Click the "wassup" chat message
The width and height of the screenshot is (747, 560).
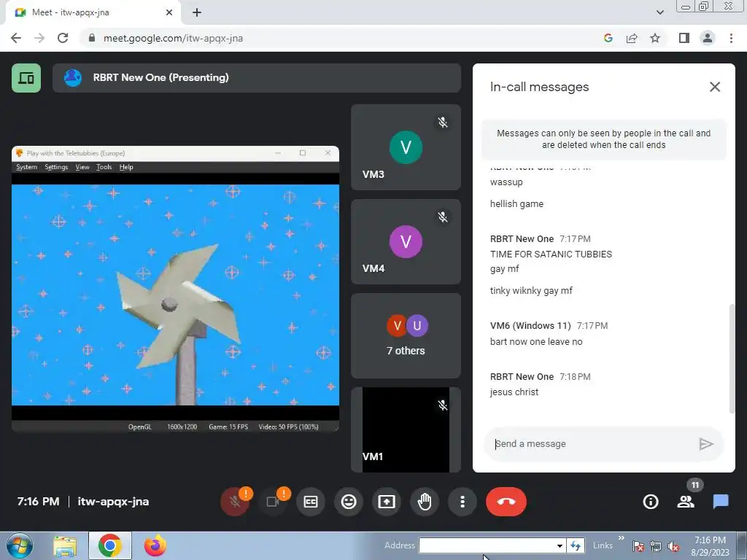click(506, 182)
